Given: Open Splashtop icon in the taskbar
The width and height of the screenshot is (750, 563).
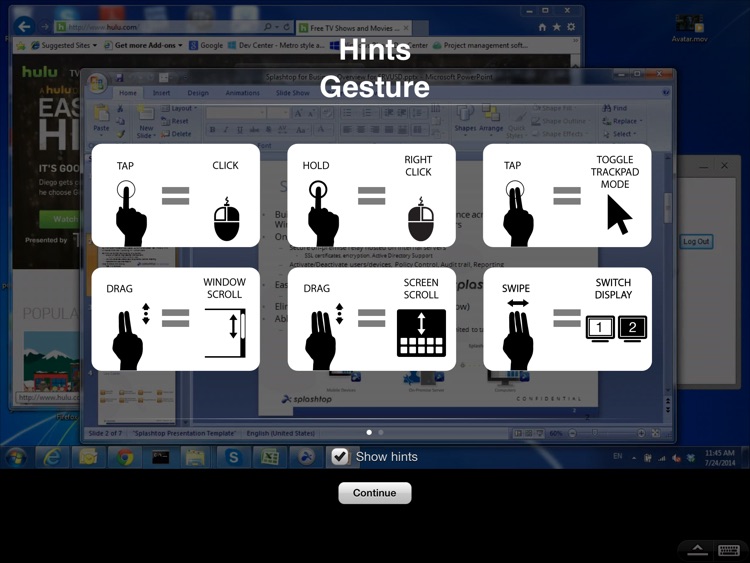Looking at the screenshot, I should [306, 457].
